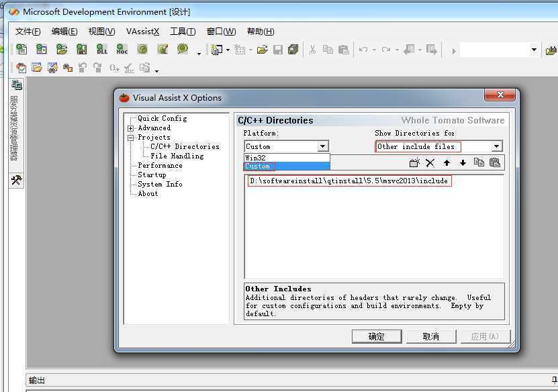The image size is (558, 392).
Task: Click the Qt DLL toolbar icon
Action: [102, 49]
